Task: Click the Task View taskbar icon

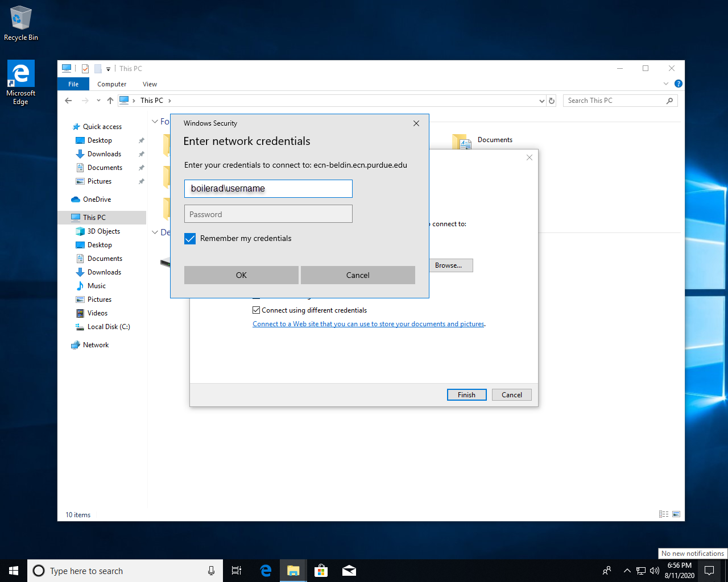Action: point(237,571)
